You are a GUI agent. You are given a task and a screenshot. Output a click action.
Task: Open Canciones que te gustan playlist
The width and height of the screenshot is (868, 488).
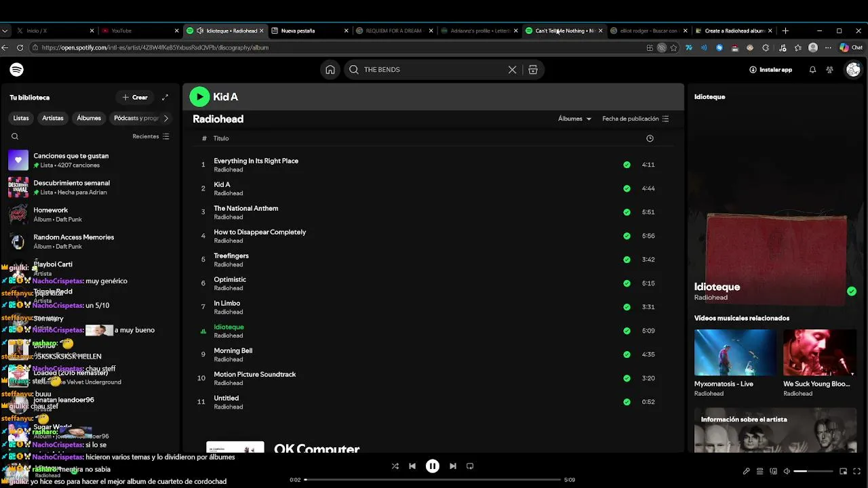click(90, 160)
